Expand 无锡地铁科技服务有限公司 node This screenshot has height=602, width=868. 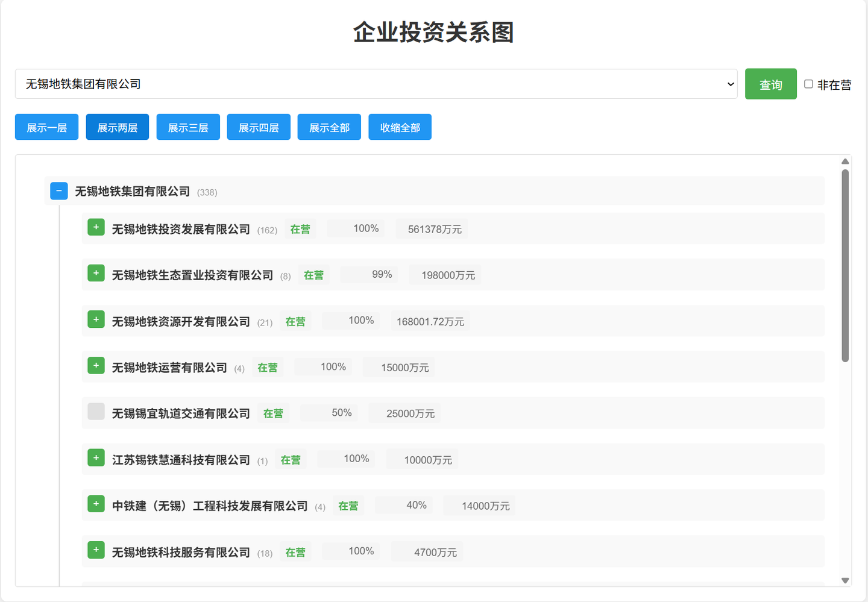(96, 550)
